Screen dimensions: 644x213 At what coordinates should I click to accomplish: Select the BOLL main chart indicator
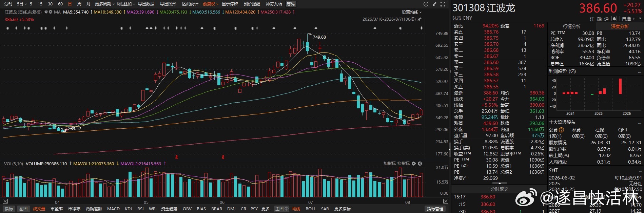click(x=311, y=209)
